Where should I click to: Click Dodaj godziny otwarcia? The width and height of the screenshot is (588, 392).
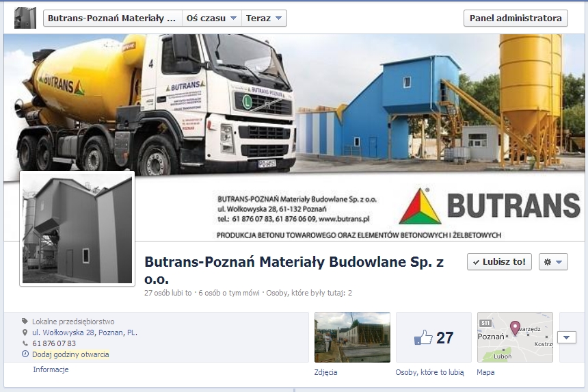coord(70,354)
